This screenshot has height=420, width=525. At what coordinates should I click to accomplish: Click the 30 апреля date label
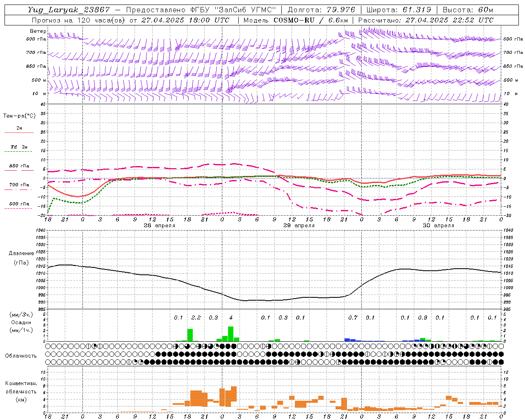(x=438, y=226)
